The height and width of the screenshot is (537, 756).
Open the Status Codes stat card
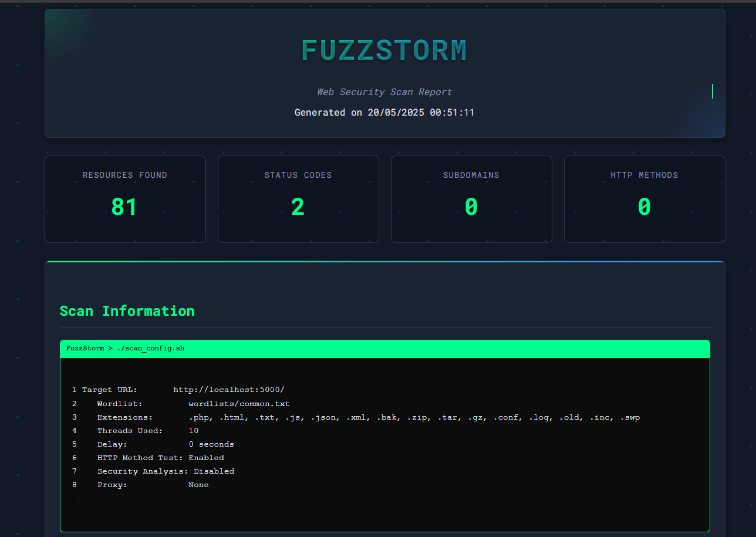[298, 199]
